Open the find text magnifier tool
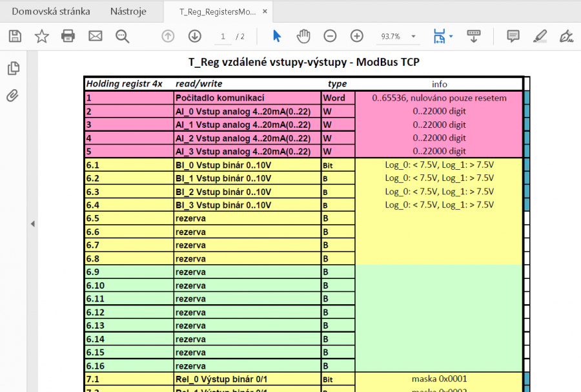581x392 pixels. 122,36
